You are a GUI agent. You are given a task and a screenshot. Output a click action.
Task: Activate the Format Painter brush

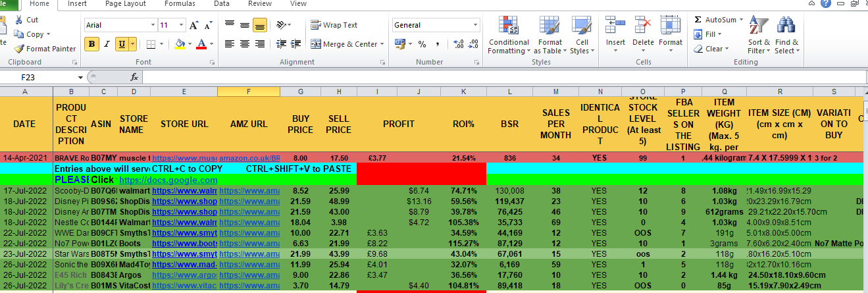(x=19, y=49)
